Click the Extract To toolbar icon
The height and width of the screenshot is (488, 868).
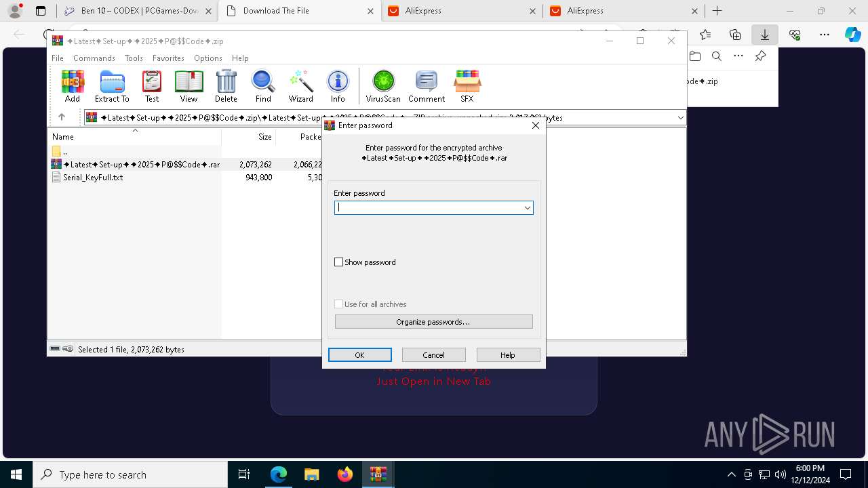pyautogui.click(x=112, y=86)
